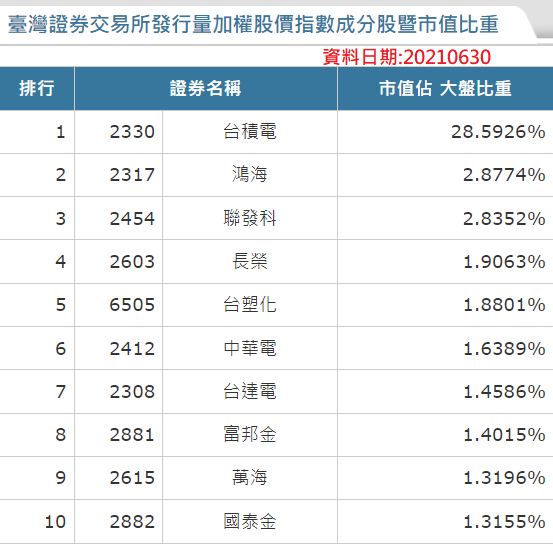The image size is (553, 544).
Task: Select stock code 2412
Action: 132,349
